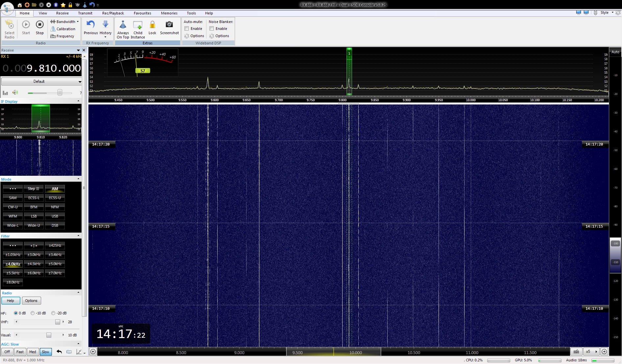Open Child Instance from ribbon
The image size is (622, 364).
tap(138, 26)
